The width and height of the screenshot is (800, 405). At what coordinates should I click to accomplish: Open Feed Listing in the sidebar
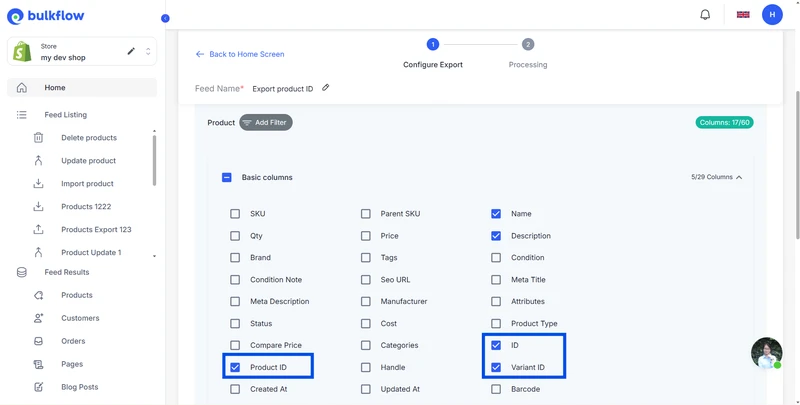(65, 115)
